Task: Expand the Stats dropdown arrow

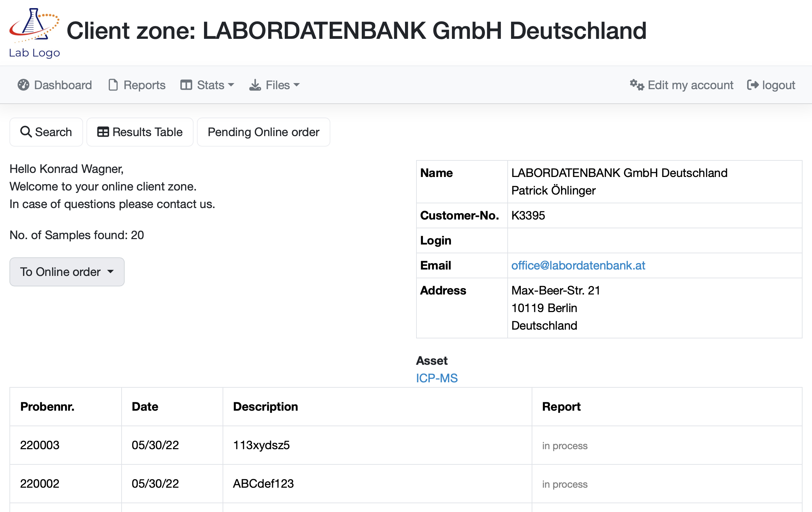Action: (x=231, y=85)
